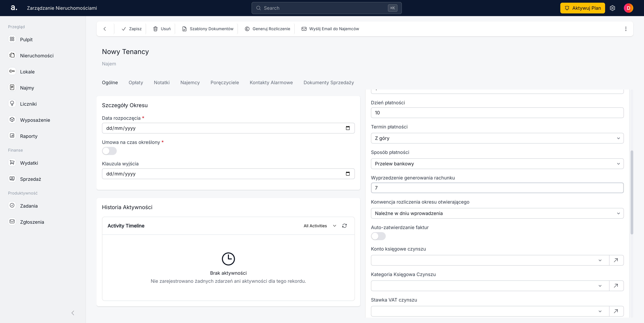Click Generuj Rozliczenie
Screen dimensions: 644x323
point(267,29)
